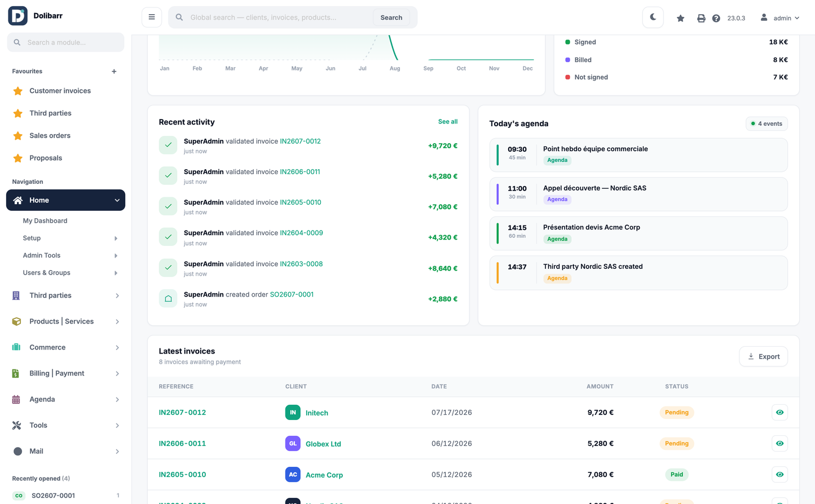Open order SO2607-0001 link in Recent activity
This screenshot has height=504, width=815.
coord(292,294)
